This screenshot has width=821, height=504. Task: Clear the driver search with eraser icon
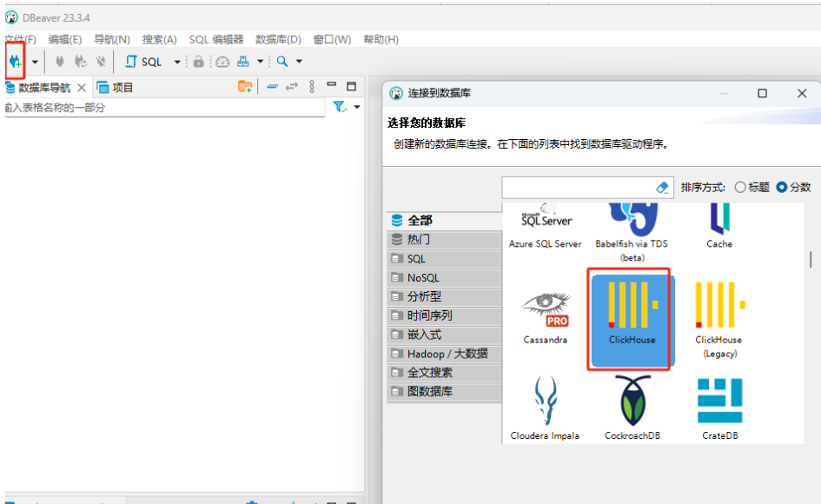click(662, 188)
